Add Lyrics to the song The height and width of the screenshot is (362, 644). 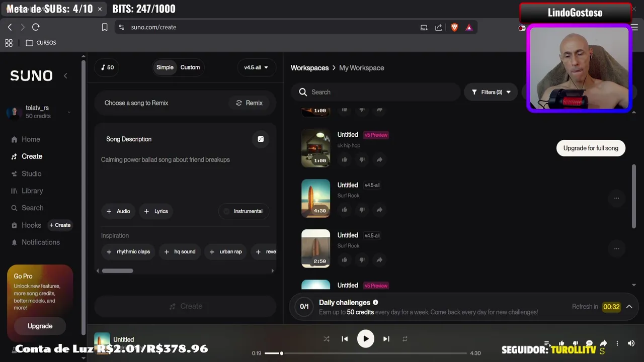(156, 211)
